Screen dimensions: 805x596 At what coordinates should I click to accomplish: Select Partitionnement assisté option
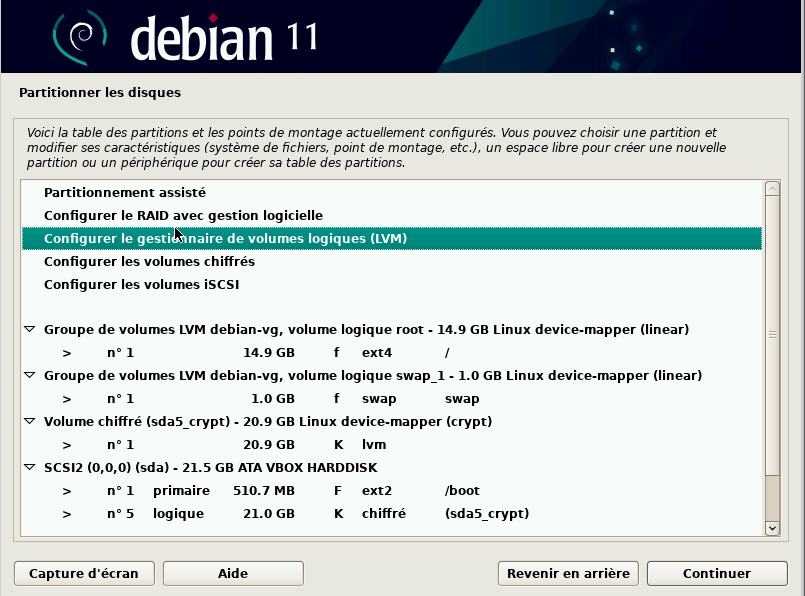click(x=125, y=192)
